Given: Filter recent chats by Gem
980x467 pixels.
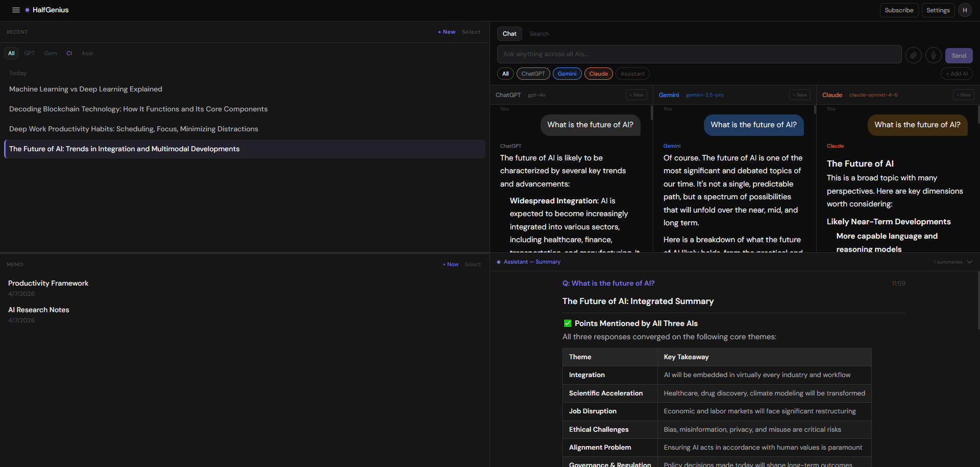Looking at the screenshot, I should [51, 53].
